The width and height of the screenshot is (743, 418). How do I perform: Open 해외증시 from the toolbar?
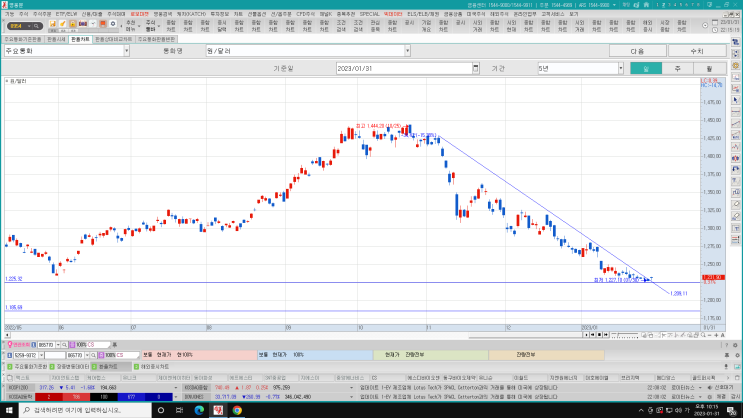tap(647, 26)
